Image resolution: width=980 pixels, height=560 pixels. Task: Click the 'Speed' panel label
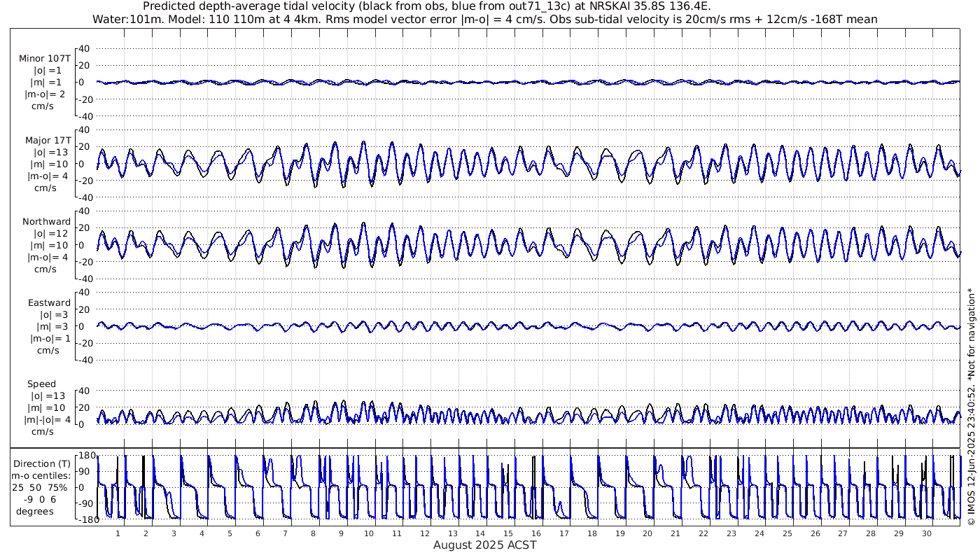coord(41,384)
